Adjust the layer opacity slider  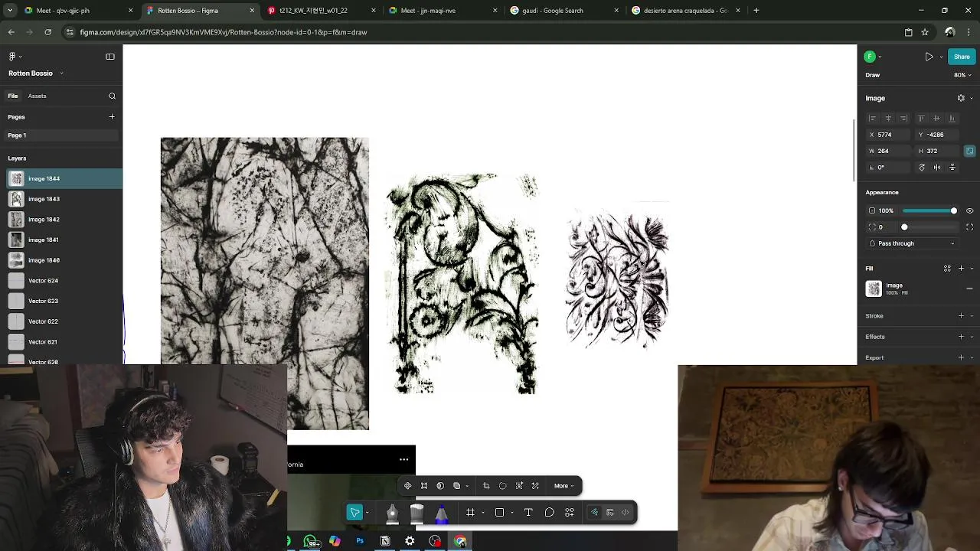(930, 210)
